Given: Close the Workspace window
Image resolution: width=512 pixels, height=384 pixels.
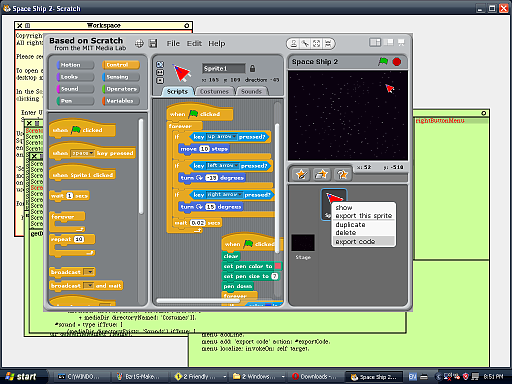Looking at the screenshot, I should 20,25.
